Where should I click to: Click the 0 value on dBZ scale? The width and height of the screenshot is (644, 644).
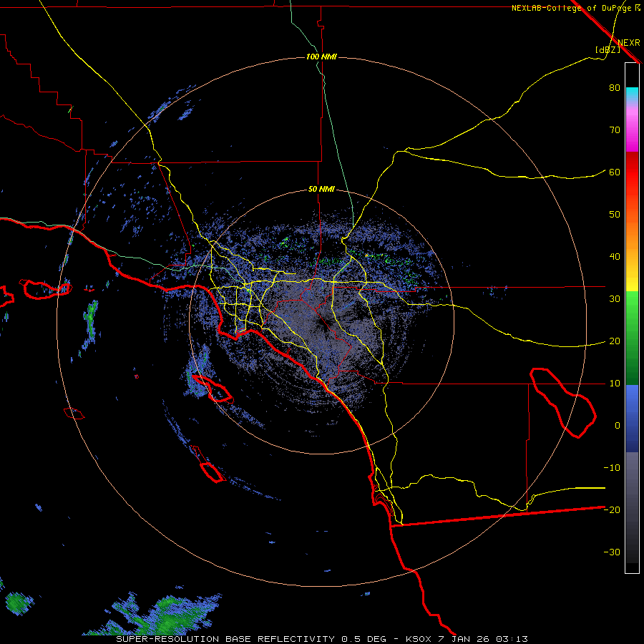[x=618, y=426]
